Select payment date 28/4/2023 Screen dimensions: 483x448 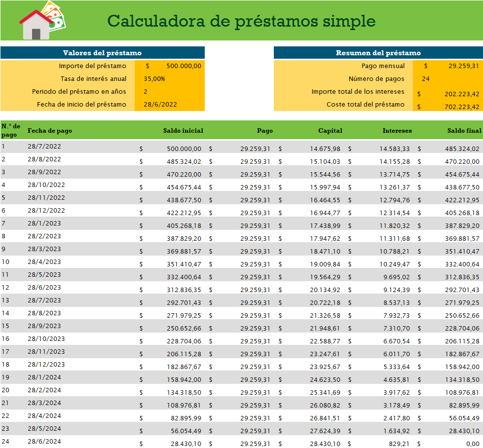click(44, 262)
